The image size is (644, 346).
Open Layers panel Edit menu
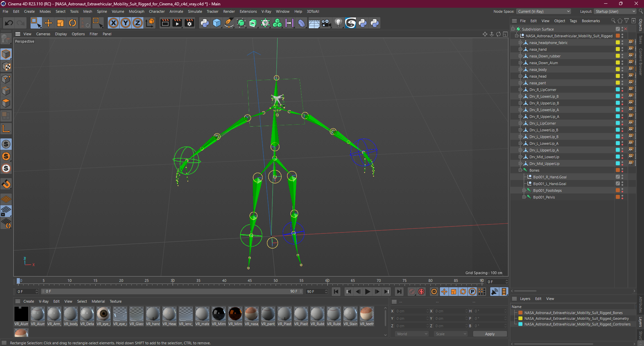coord(538,299)
